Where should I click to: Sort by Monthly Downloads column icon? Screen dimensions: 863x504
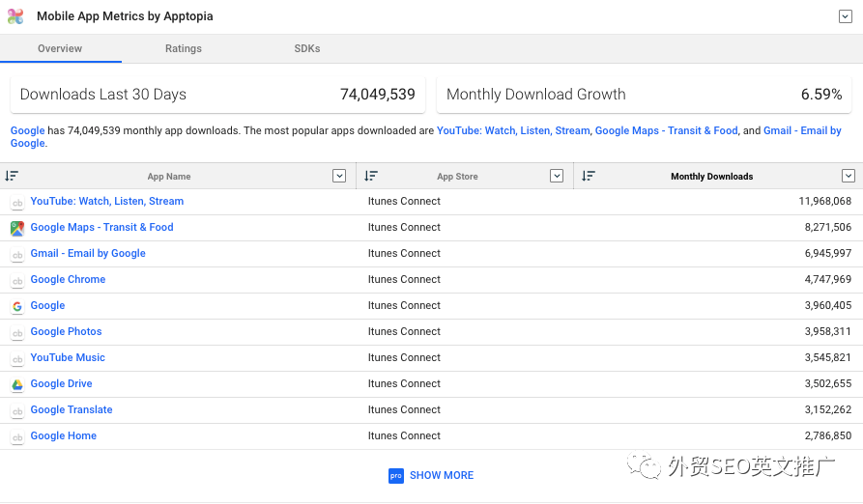[x=589, y=176]
